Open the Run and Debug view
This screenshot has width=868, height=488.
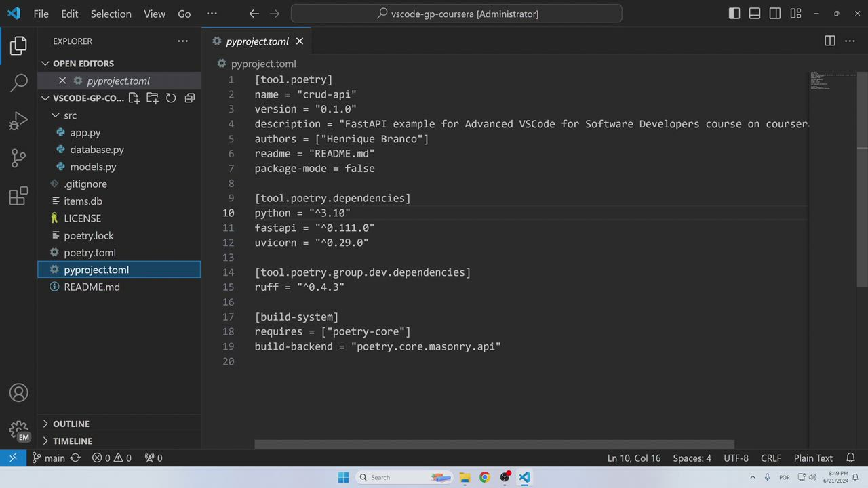pos(18,120)
